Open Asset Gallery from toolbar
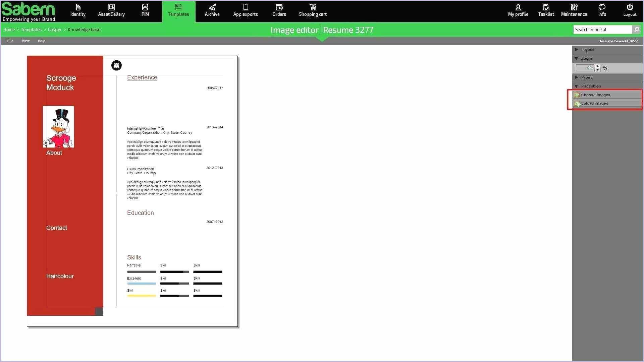 tap(111, 10)
